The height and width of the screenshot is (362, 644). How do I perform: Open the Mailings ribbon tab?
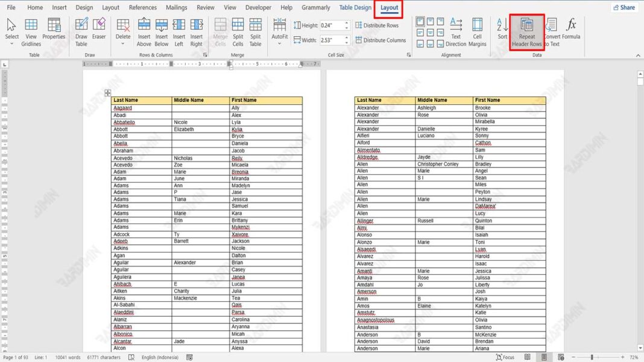tap(176, 8)
